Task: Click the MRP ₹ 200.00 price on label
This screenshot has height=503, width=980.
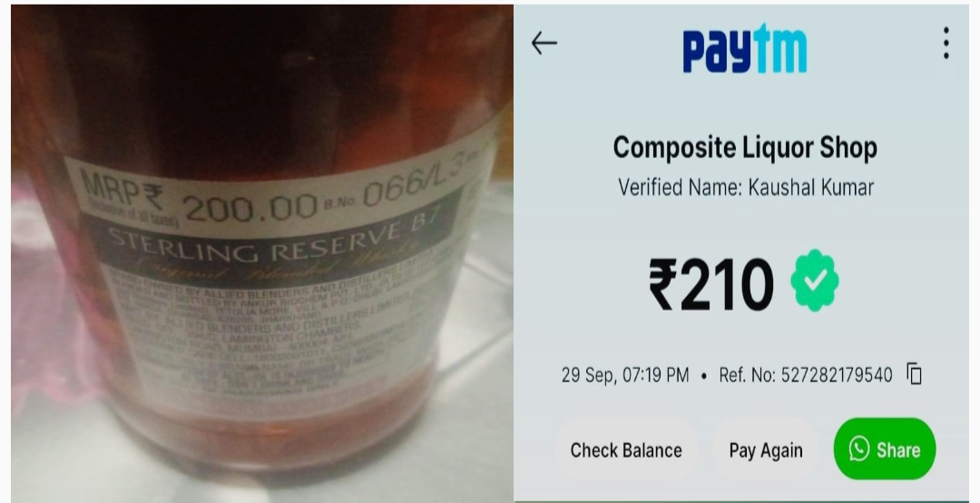Action: tap(200, 200)
